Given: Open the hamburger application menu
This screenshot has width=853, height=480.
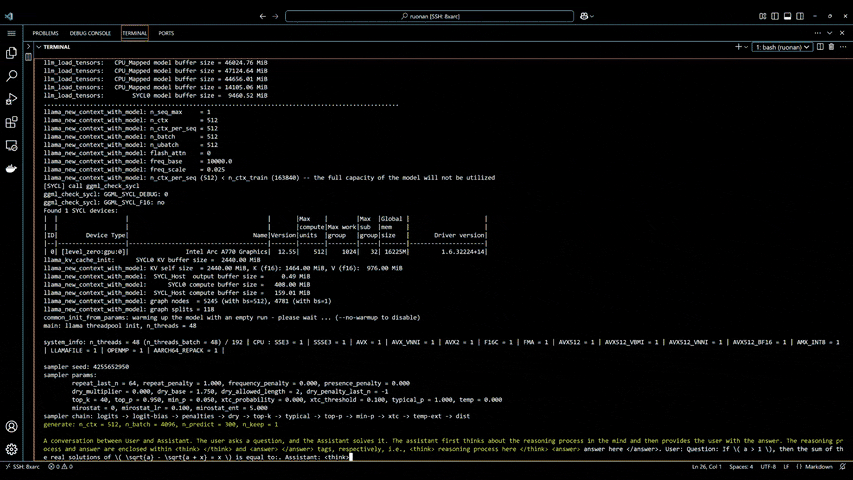Looking at the screenshot, I should pos(11,33).
